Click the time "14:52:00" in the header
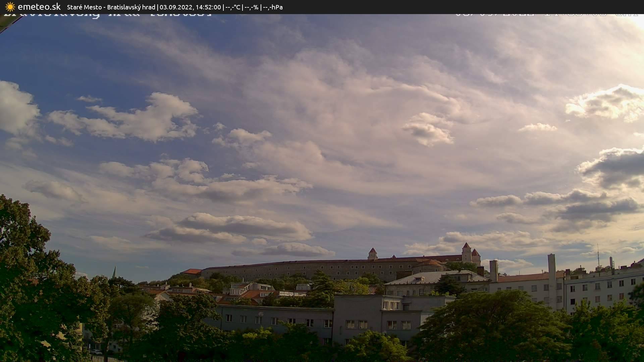 tap(207, 7)
